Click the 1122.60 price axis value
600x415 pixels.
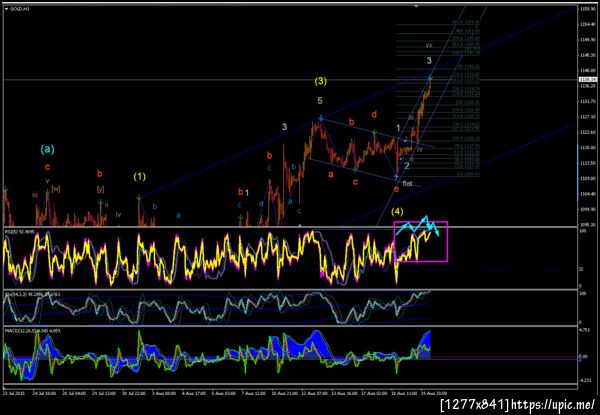coord(588,132)
